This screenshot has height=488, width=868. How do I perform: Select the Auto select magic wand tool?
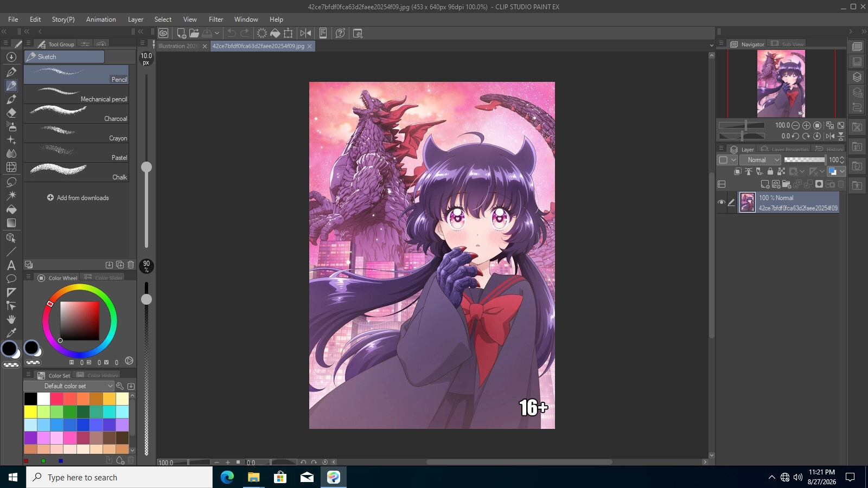11,195
